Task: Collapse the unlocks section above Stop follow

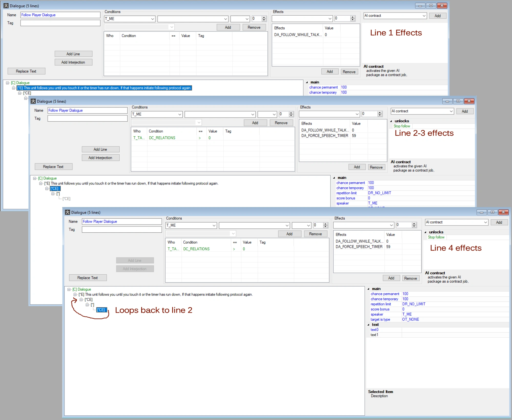Action: coord(425,232)
